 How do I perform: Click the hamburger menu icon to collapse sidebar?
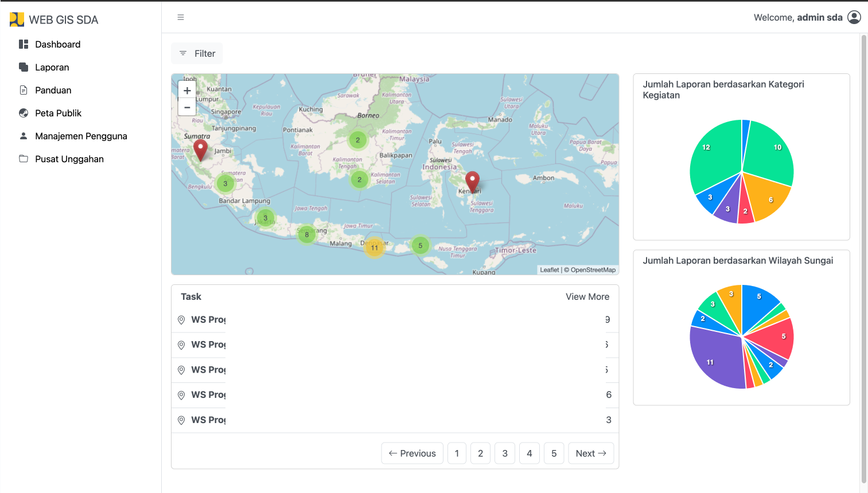(181, 17)
